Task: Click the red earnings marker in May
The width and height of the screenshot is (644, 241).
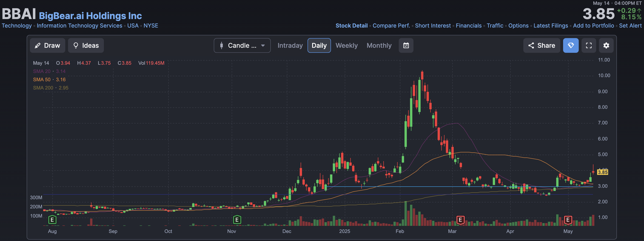Action: click(x=568, y=220)
